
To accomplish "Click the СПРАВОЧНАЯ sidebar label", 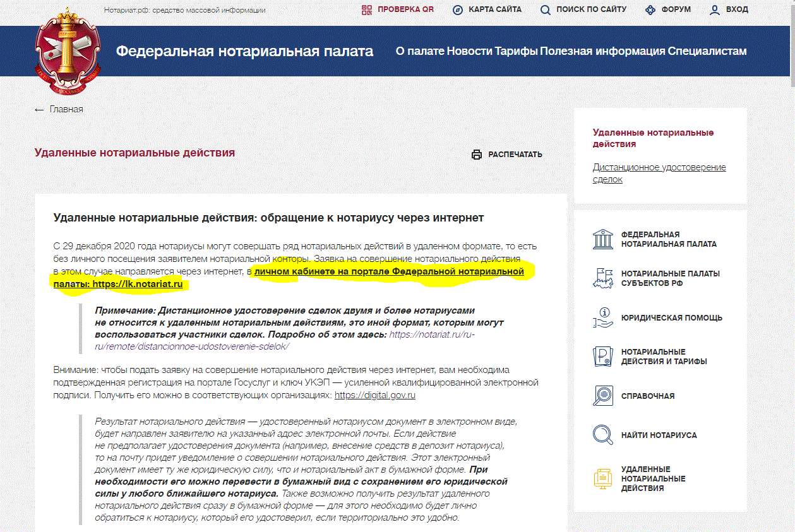I will tap(648, 396).
